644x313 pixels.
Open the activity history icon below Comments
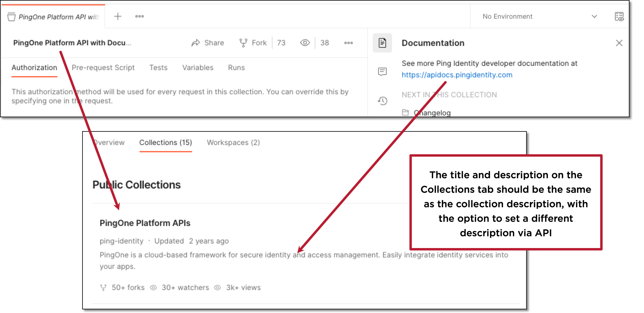coord(382,101)
